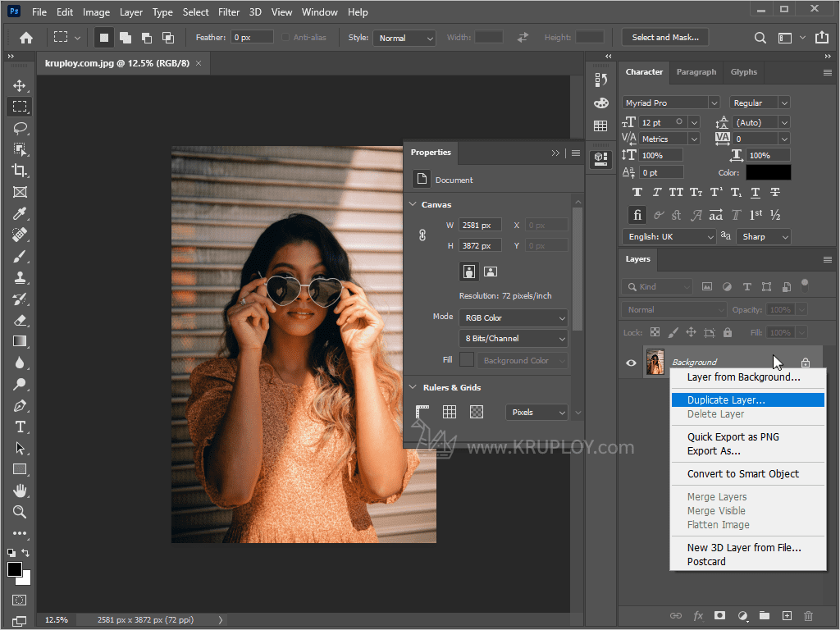Toggle Underline in Character panel
840x630 pixels.
pyautogui.click(x=756, y=192)
